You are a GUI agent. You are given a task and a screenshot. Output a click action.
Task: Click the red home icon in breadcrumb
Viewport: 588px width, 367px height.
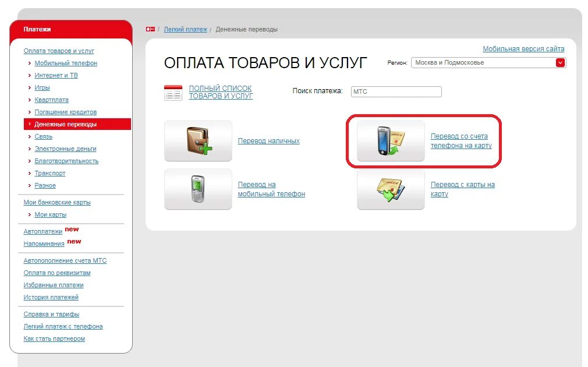point(150,29)
